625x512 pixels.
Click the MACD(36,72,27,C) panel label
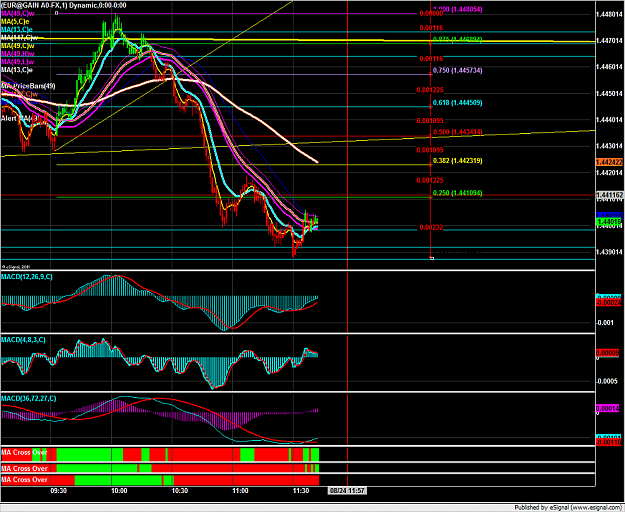[x=28, y=398]
